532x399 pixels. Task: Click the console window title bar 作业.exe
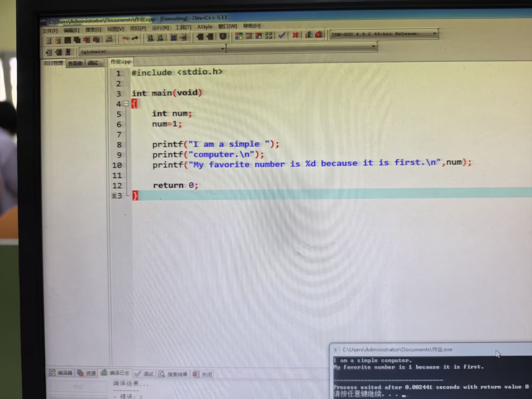397,349
